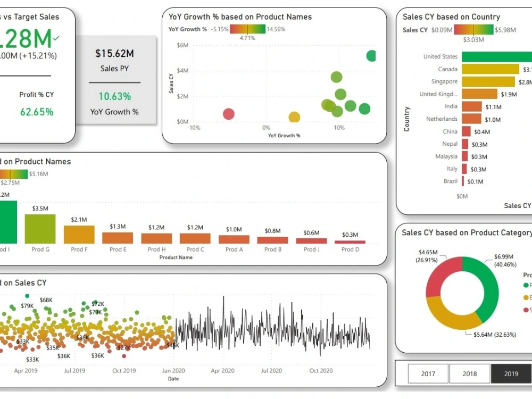Viewport: 532px width, 399px height.
Task: Select the 2018 year filter
Action: (470, 373)
